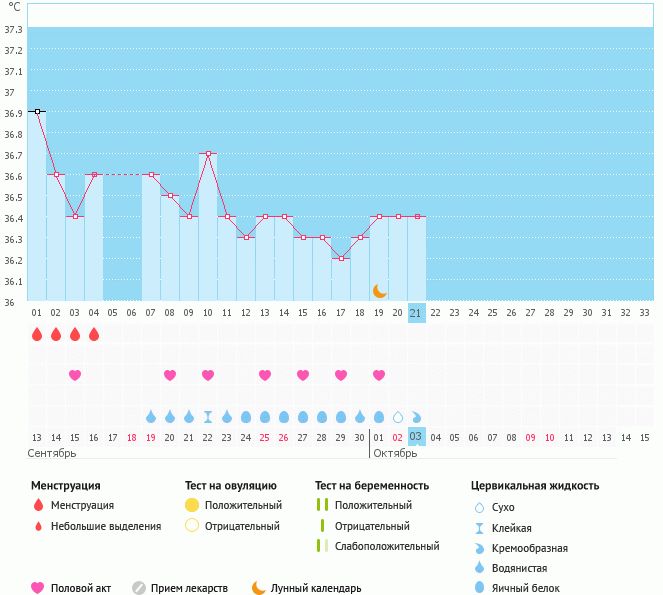
Task: Click the 36.4 temperature point on cycle day 21
Action: (x=417, y=217)
